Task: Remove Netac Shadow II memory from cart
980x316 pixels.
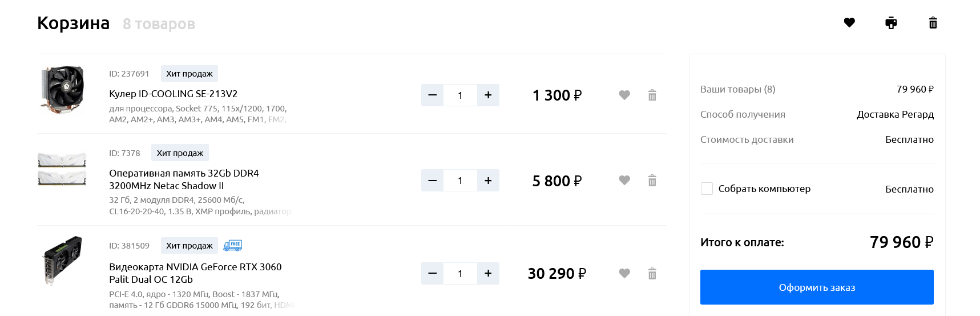Action: click(652, 181)
